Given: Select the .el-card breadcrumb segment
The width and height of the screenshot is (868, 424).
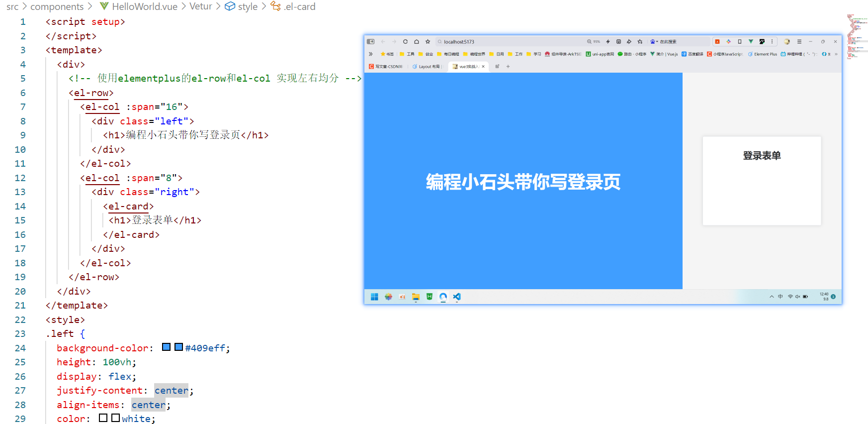Looking at the screenshot, I should (x=293, y=6).
